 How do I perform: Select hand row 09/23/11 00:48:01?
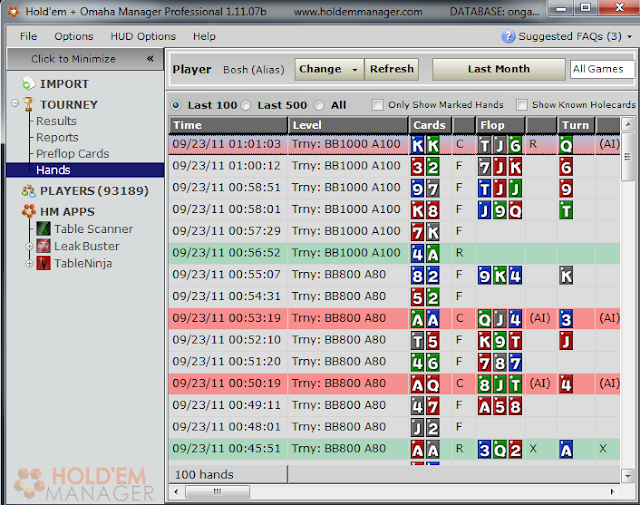pos(394,427)
